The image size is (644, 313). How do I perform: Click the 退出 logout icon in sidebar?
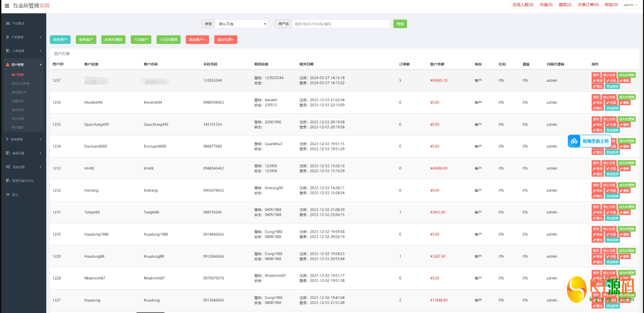click(8, 194)
